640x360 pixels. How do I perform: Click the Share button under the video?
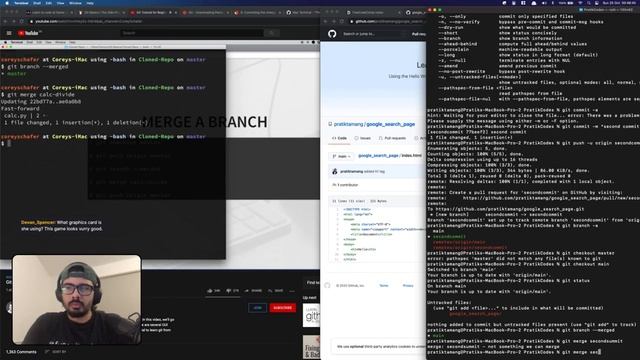[x=253, y=291]
